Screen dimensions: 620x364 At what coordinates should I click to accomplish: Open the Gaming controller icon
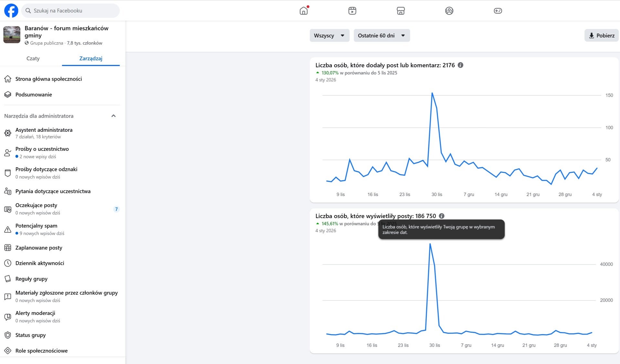click(498, 11)
